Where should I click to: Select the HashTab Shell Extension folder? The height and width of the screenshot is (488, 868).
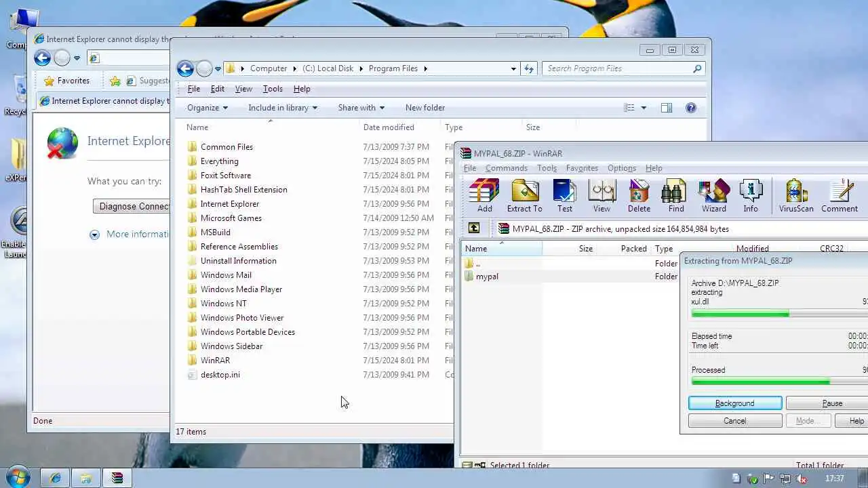[244, 190]
